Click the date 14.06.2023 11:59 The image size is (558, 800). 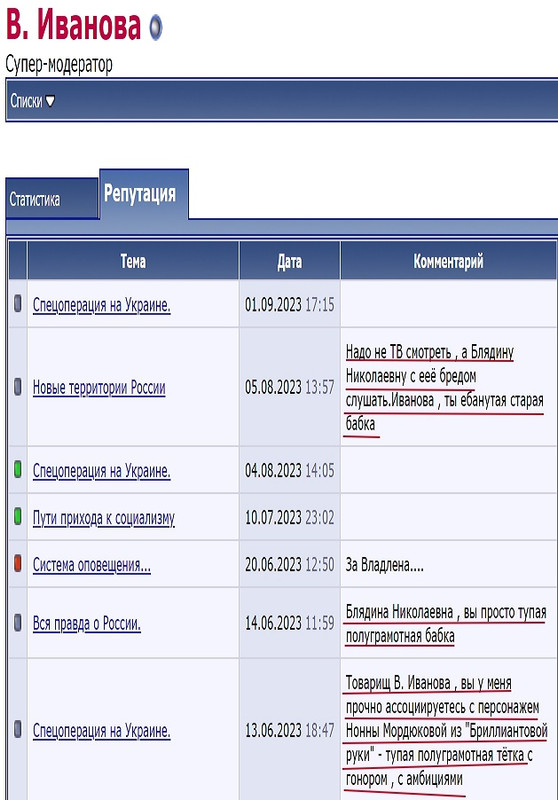click(290, 623)
